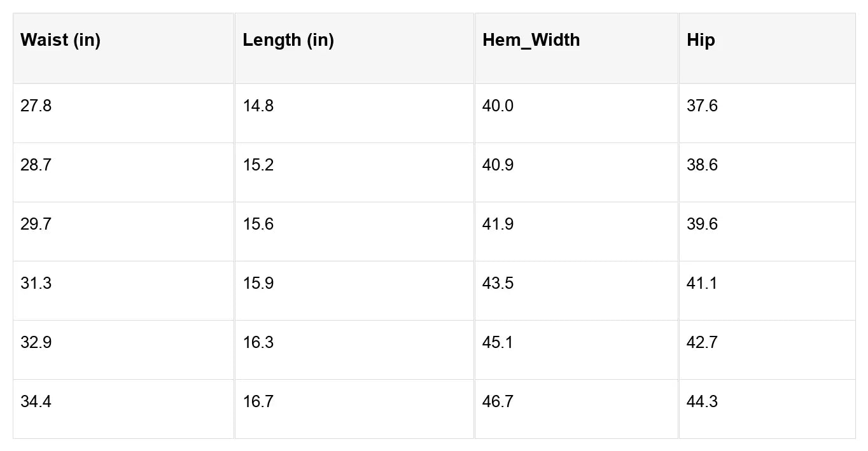Click the waist value 31.3 cell
The image size is (868, 451).
click(36, 284)
